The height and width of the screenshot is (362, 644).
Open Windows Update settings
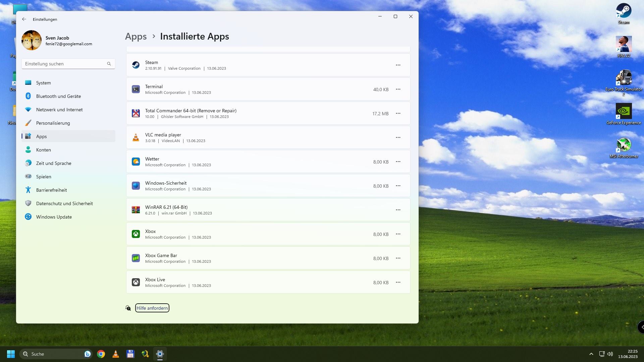pos(68,217)
